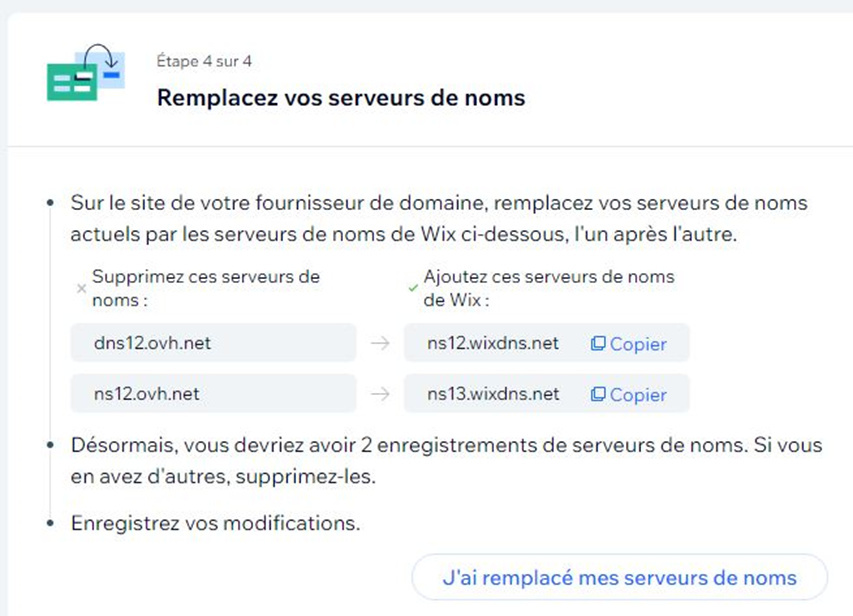This screenshot has height=616, width=853.
Task: Click heading Remplacez vos serveurs de noms
Action: click(x=341, y=98)
